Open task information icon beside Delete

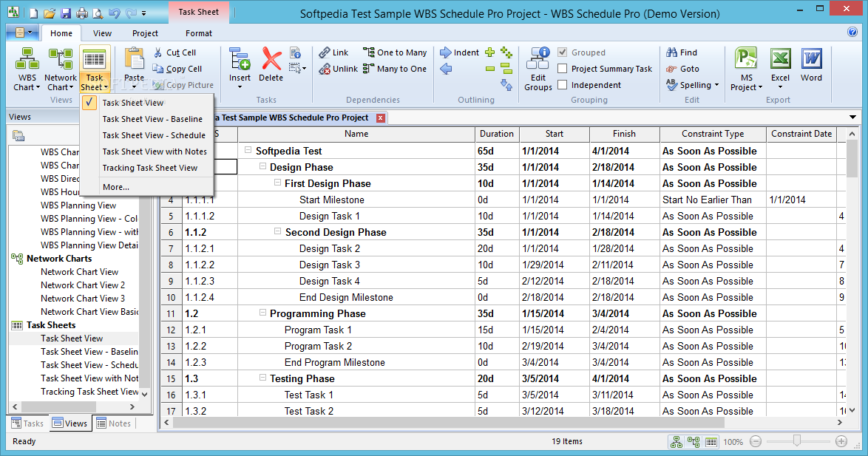(296, 52)
